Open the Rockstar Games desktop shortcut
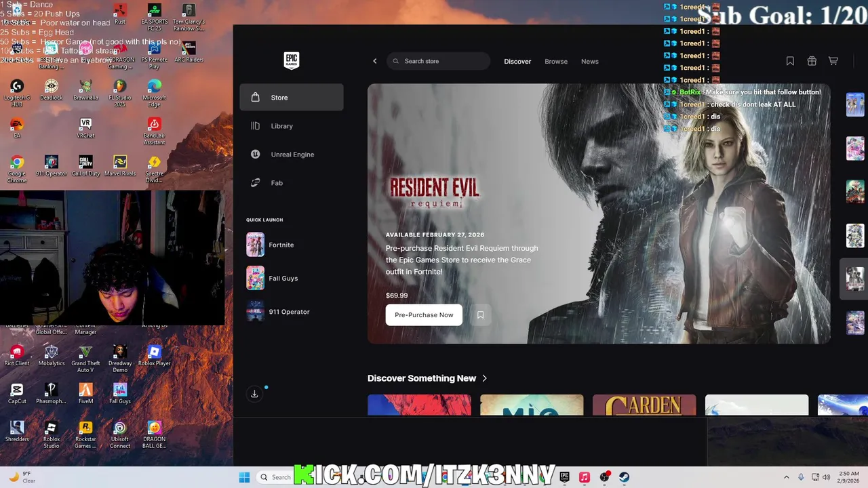The image size is (868, 488). click(x=85, y=434)
